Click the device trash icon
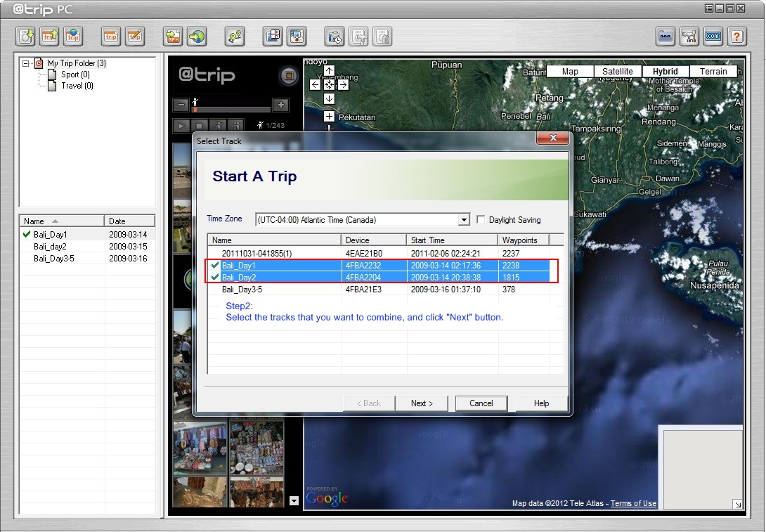This screenshot has width=766, height=532. [x=382, y=37]
